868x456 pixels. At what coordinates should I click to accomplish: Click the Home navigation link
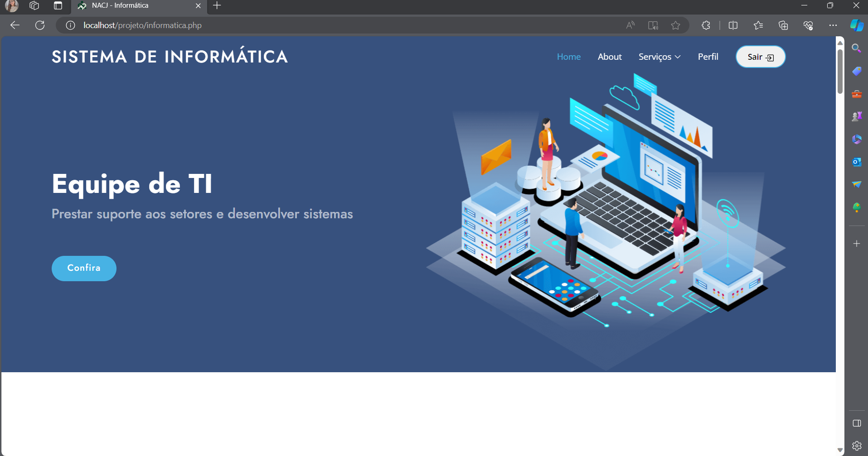click(568, 57)
